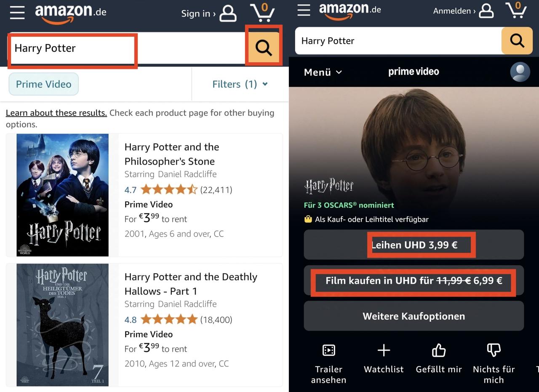Open shopping cart on the right screen
539x392 pixels.
tap(516, 10)
